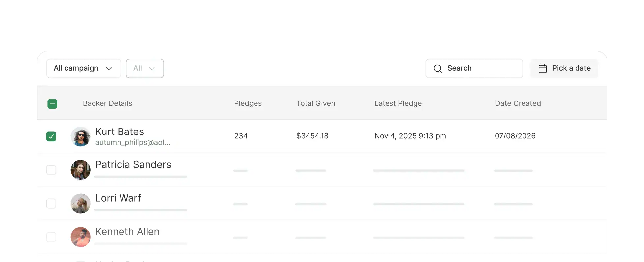644x262 pixels.
Task: Expand the All filter dropdown
Action: click(145, 69)
